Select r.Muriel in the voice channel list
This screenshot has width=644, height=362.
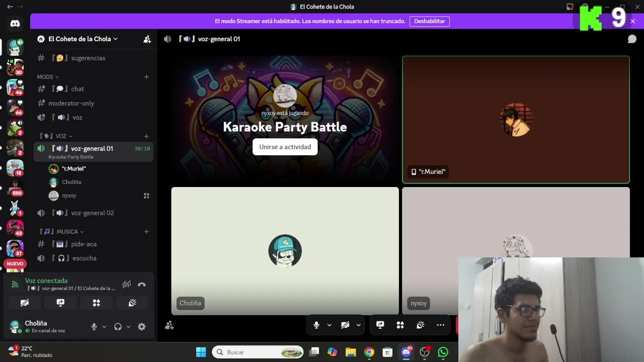tap(74, 169)
